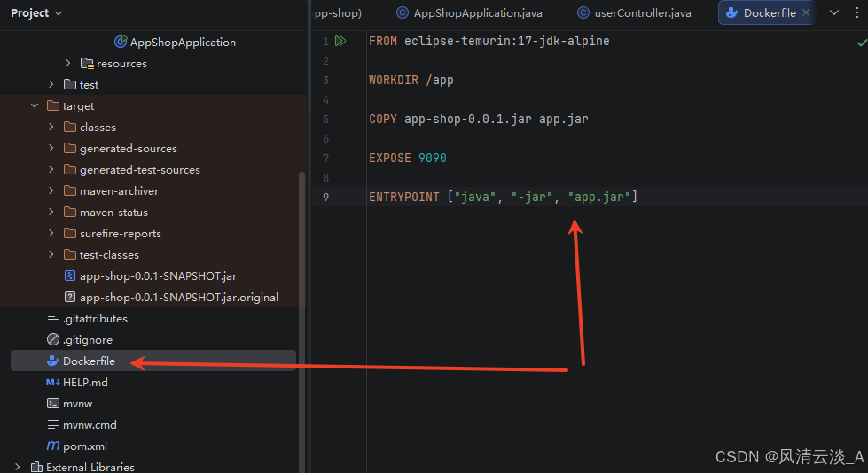Expand the resources folder

tap(68, 63)
